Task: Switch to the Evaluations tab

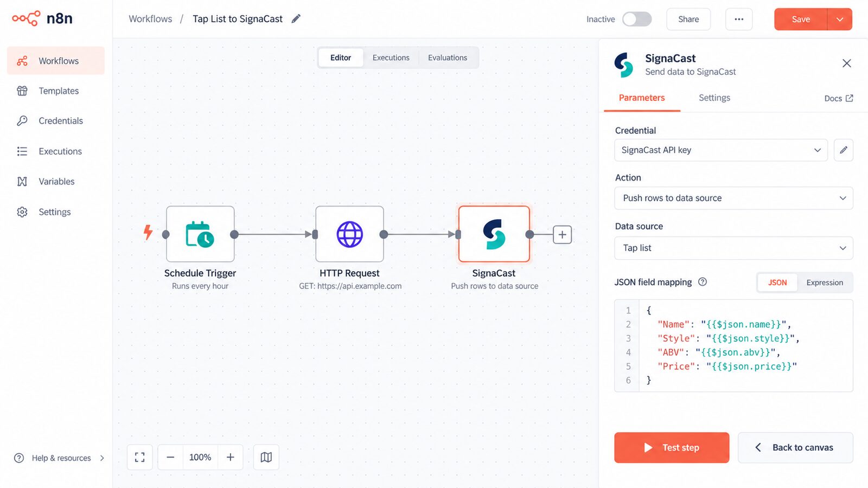Action: [448, 57]
